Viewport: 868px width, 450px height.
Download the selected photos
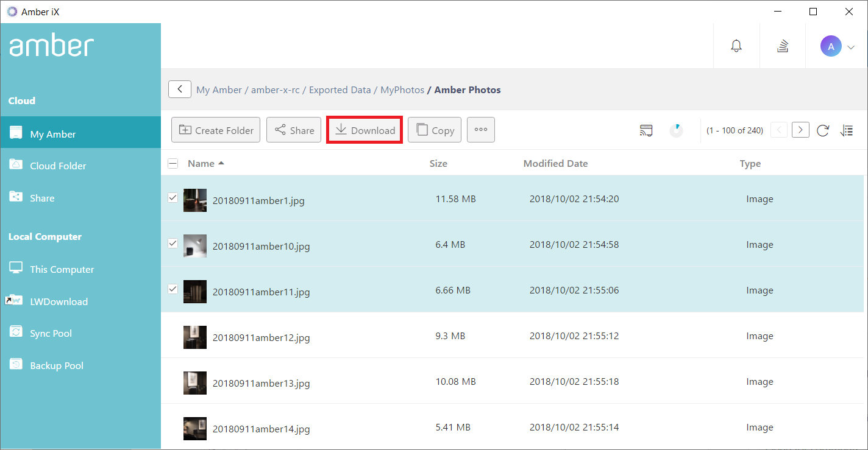[x=364, y=130]
